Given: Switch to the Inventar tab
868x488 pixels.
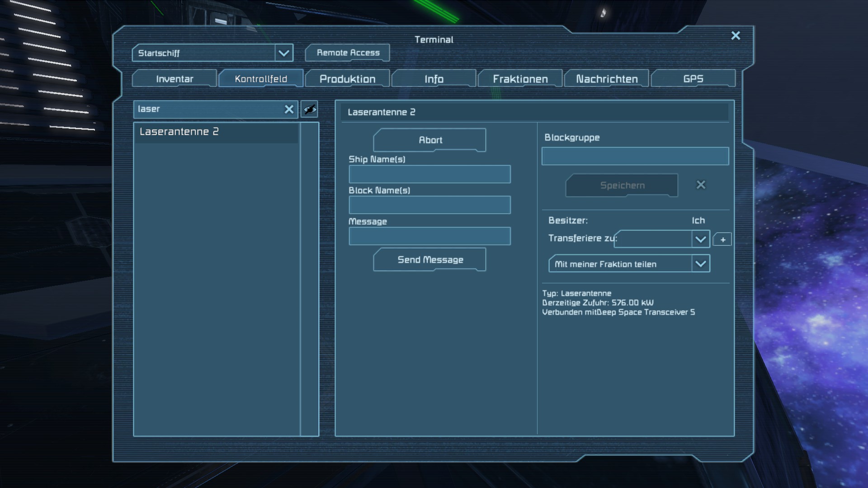Looking at the screenshot, I should (x=175, y=79).
